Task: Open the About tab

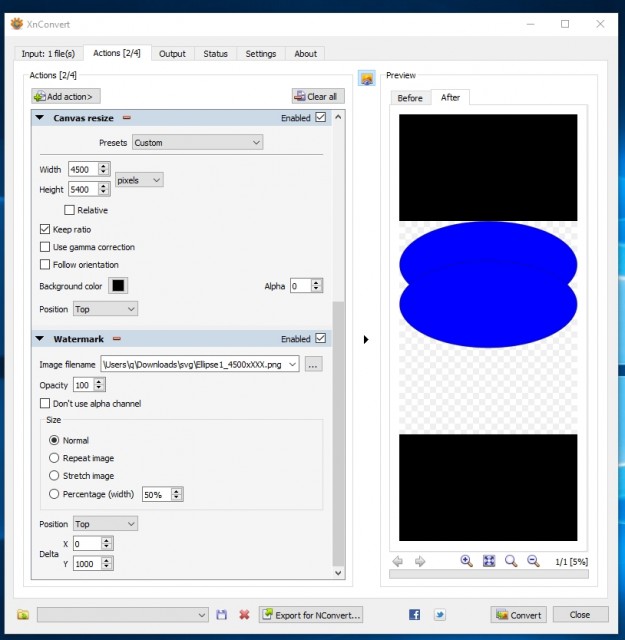Action: tap(305, 53)
